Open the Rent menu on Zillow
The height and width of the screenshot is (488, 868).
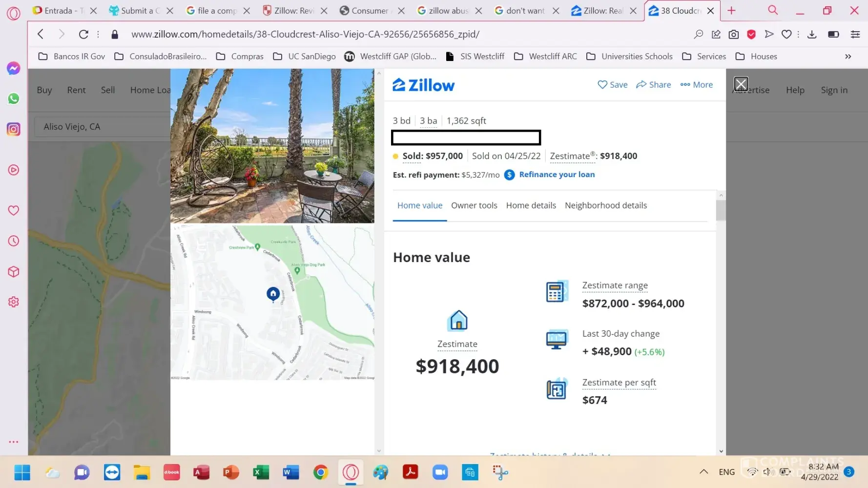76,90
